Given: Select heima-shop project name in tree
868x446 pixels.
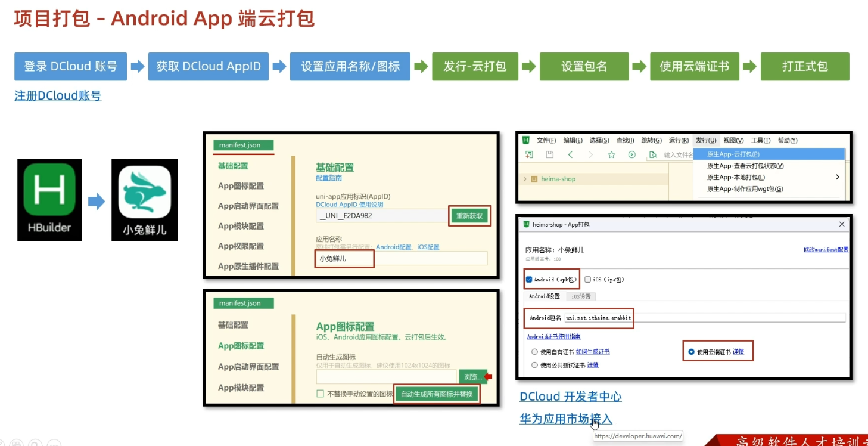Looking at the screenshot, I should click(558, 179).
